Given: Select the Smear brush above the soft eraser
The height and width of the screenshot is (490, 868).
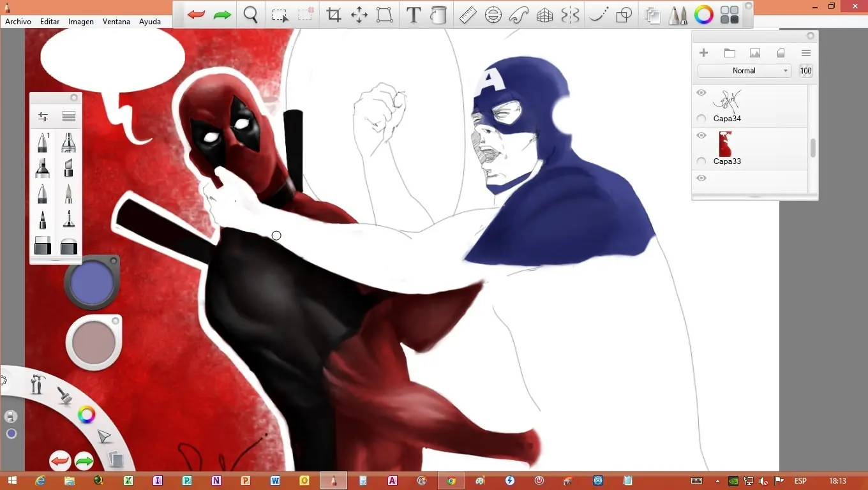Looking at the screenshot, I should 68,219.
